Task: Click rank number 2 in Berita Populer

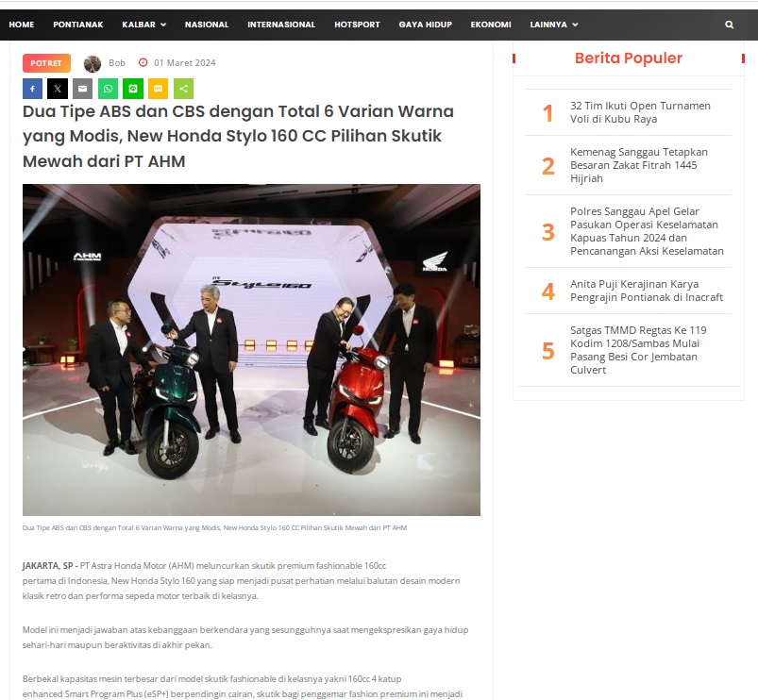Action: [548, 166]
